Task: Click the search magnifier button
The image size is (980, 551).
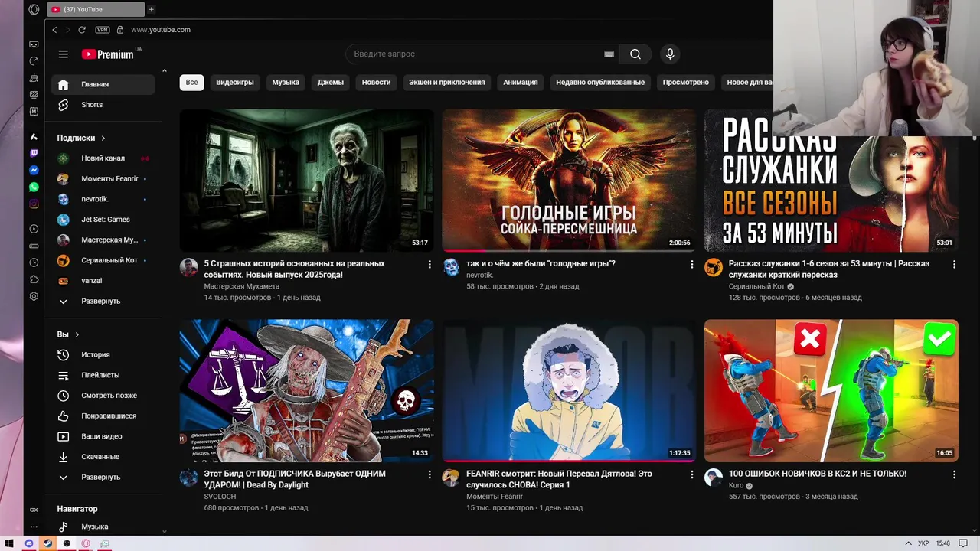Action: click(x=635, y=54)
